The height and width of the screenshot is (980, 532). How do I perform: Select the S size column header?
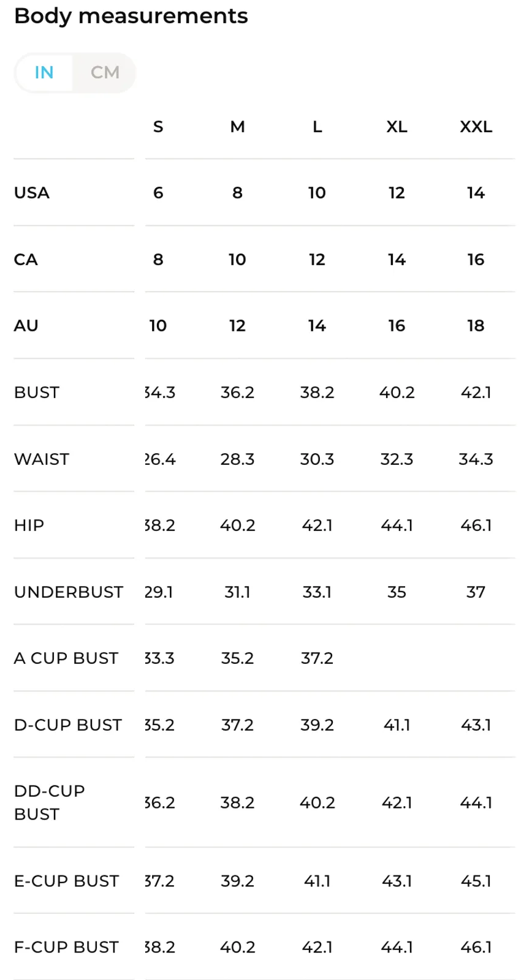pos(158,127)
